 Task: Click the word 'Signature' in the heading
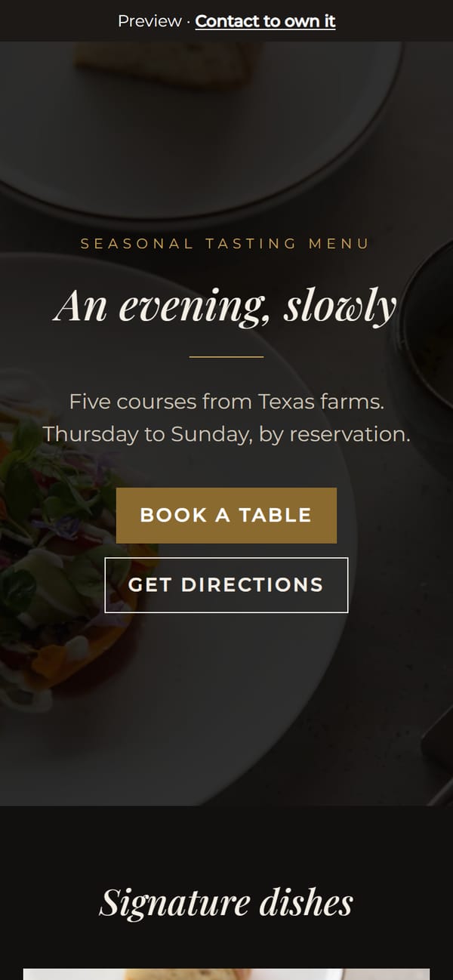(x=165, y=901)
